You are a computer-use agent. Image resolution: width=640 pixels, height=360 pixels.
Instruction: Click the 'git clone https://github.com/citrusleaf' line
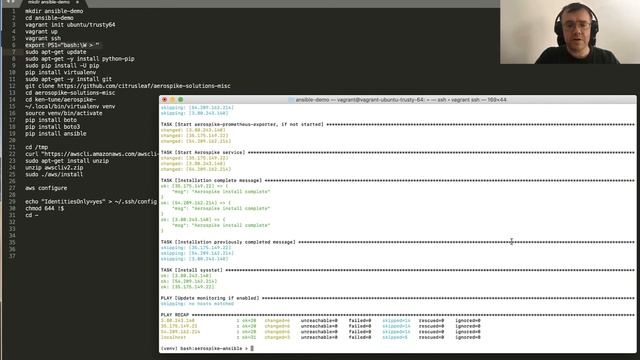point(128,86)
